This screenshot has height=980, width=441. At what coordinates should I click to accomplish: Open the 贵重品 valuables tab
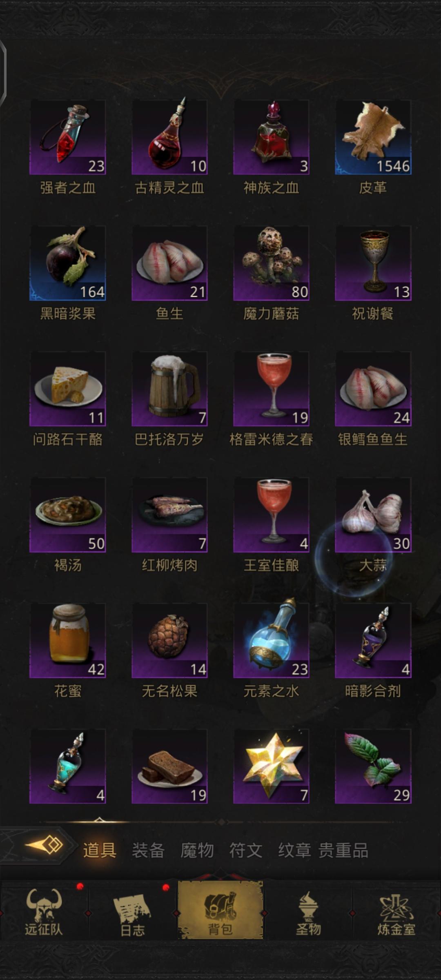[x=343, y=851]
